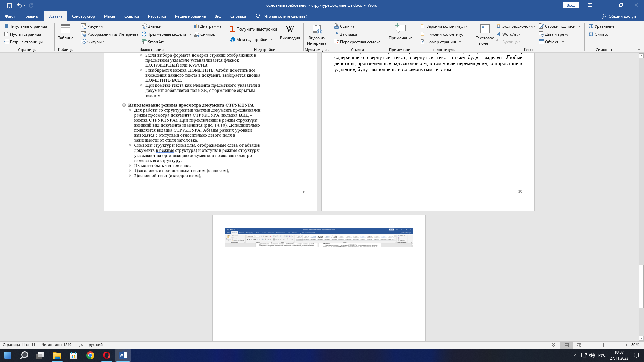The height and width of the screenshot is (362, 644).
Task: Insert a SmartArt graphic
Action: point(153,42)
